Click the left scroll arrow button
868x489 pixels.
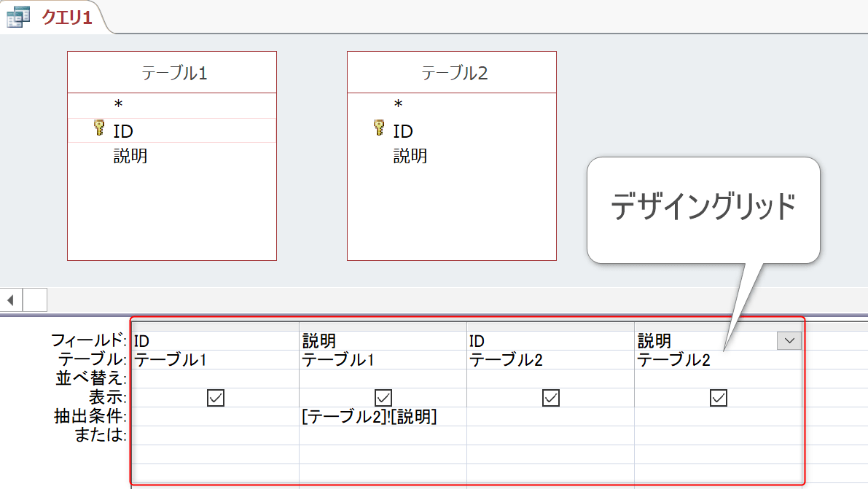tap(11, 300)
